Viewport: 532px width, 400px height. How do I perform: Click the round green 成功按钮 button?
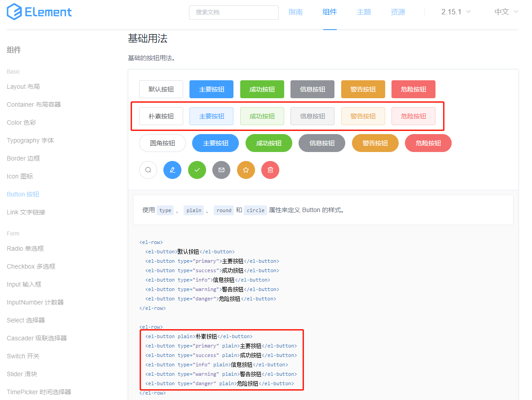tap(269, 143)
